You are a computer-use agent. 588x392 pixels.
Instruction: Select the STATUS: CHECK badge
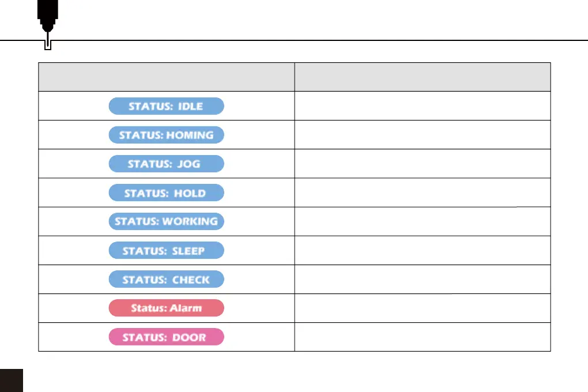(166, 280)
